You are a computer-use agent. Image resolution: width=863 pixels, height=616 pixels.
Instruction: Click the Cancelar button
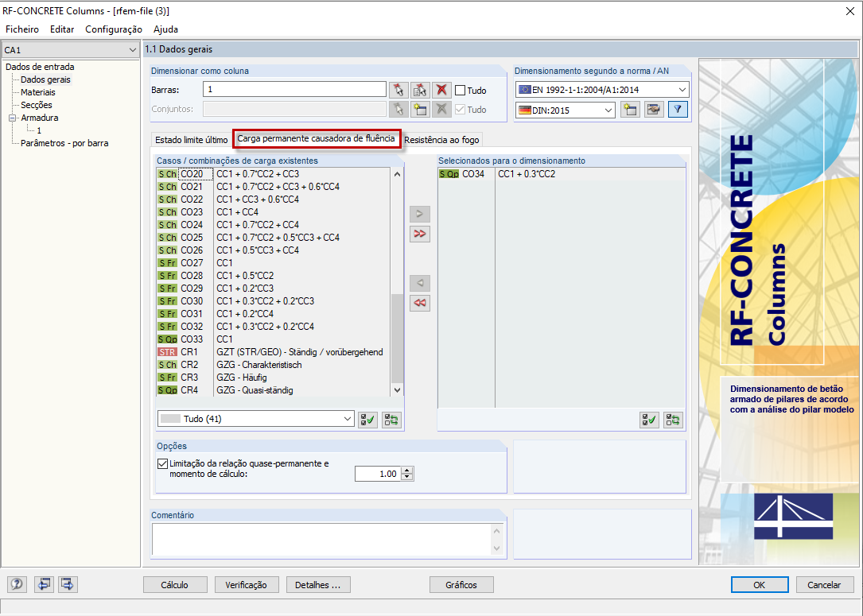tap(824, 585)
